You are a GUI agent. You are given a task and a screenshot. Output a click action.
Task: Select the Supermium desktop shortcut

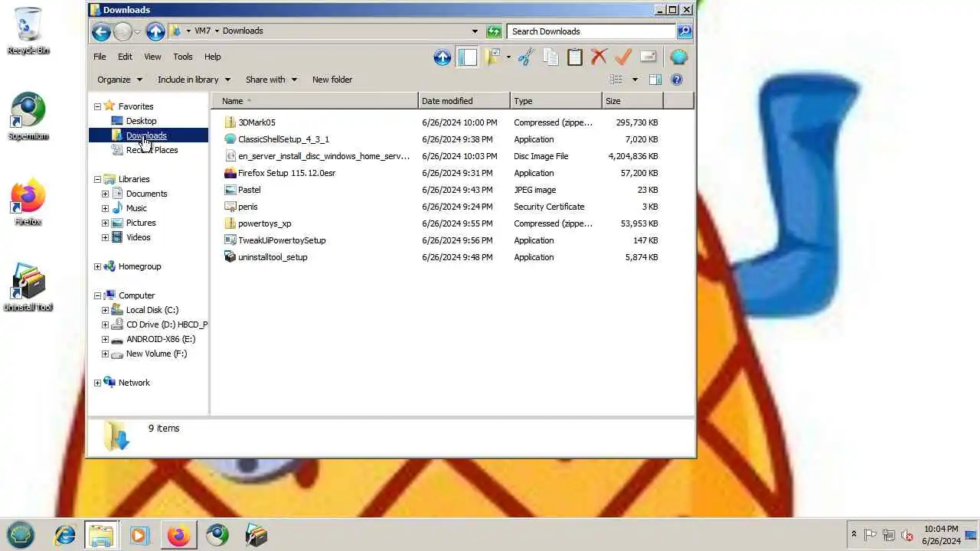coord(28,116)
